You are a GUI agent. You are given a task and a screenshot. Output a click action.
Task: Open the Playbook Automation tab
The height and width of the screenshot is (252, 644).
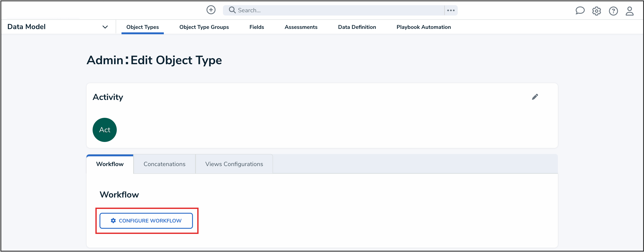pos(423,27)
